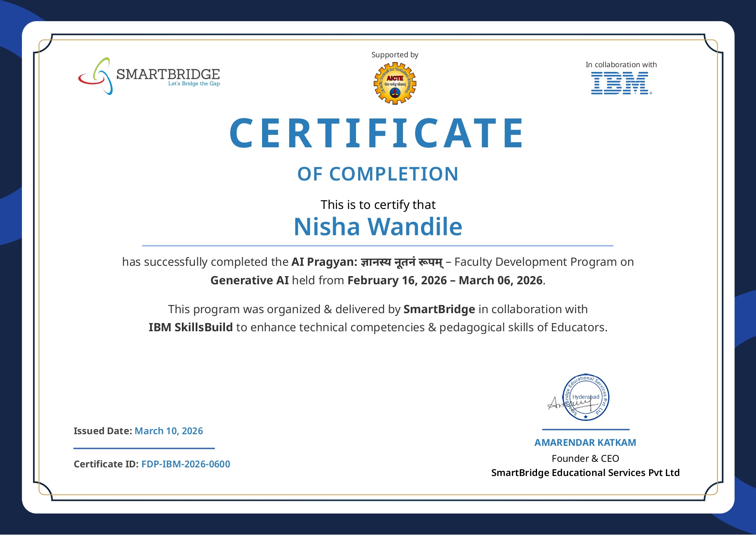756x535 pixels.
Task: Click the large CERTIFICATE heading
Action: coord(377,133)
